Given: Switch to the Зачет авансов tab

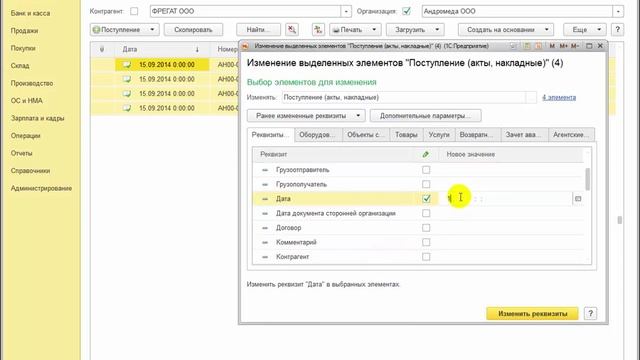Looking at the screenshot, I should pyautogui.click(x=524, y=135).
